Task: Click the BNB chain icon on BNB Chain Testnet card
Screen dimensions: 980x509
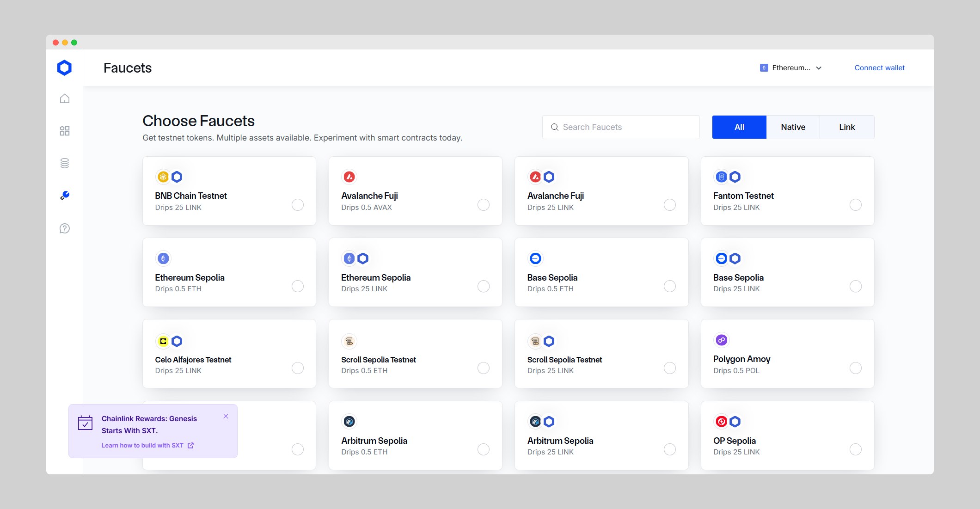Action: tap(163, 177)
